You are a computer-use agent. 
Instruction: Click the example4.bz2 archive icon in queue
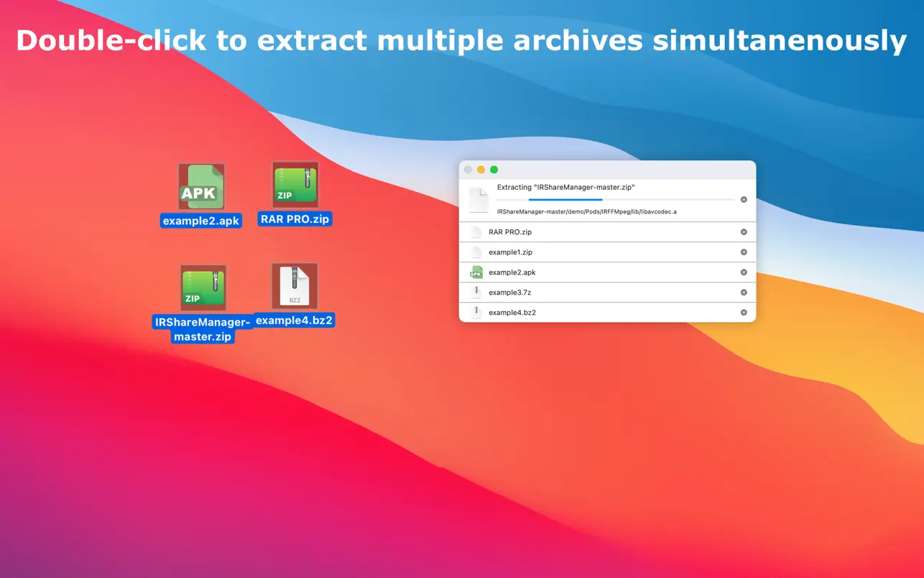[476, 313]
